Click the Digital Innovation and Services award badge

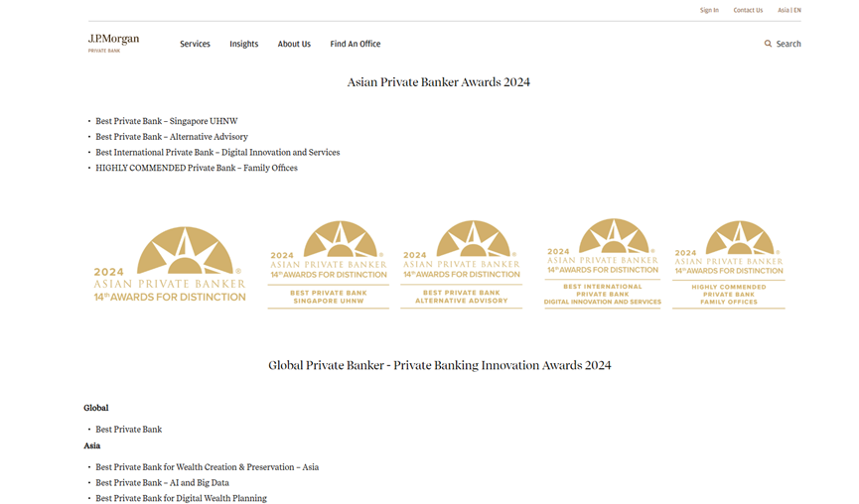(603, 264)
